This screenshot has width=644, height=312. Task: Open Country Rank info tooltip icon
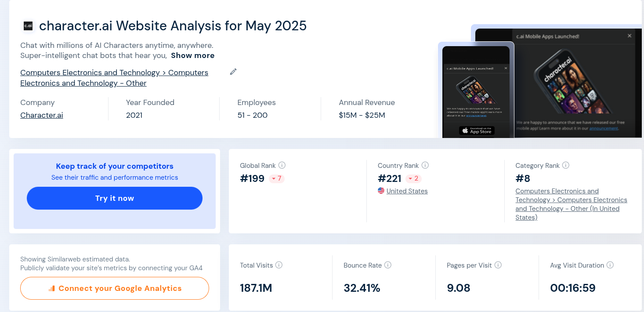(x=425, y=165)
